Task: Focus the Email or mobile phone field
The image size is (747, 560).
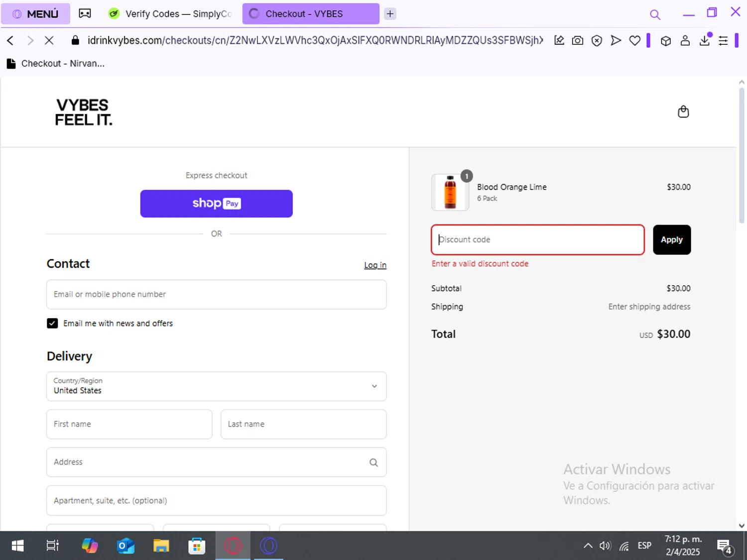Action: tap(216, 294)
